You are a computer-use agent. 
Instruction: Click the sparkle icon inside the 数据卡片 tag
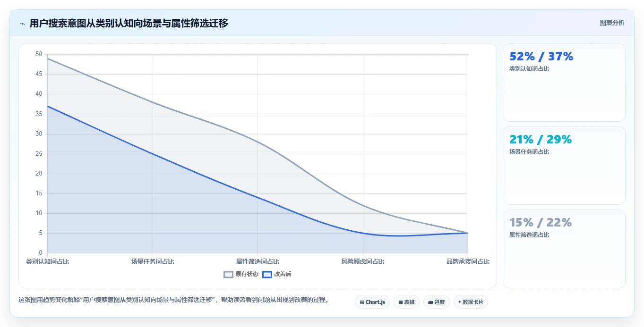460,302
